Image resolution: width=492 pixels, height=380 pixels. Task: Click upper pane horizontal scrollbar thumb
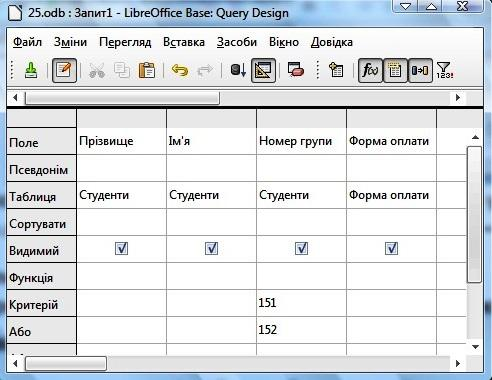click(x=122, y=98)
